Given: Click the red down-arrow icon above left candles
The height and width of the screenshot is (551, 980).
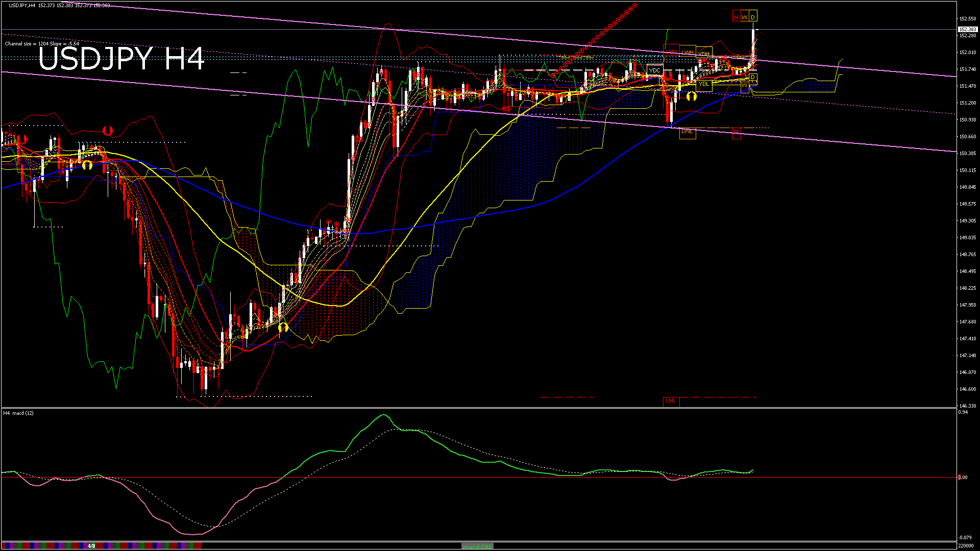Looking at the screenshot, I should 107,131.
